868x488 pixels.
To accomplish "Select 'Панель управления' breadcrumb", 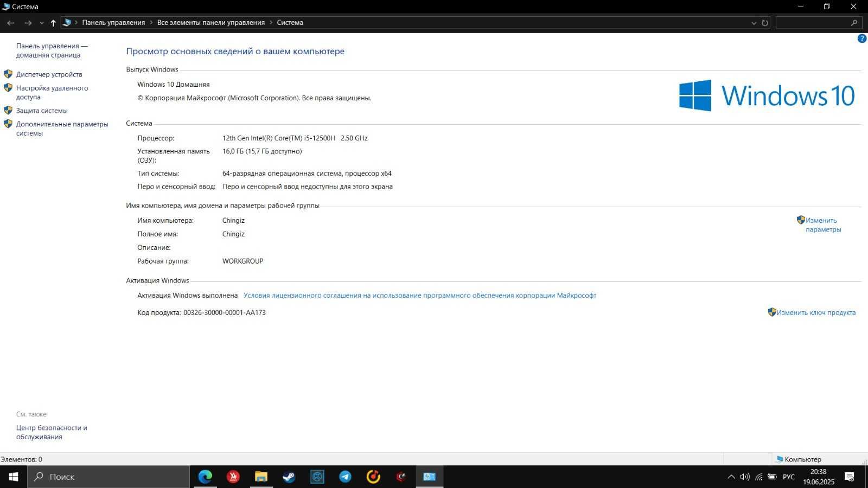I will click(113, 23).
